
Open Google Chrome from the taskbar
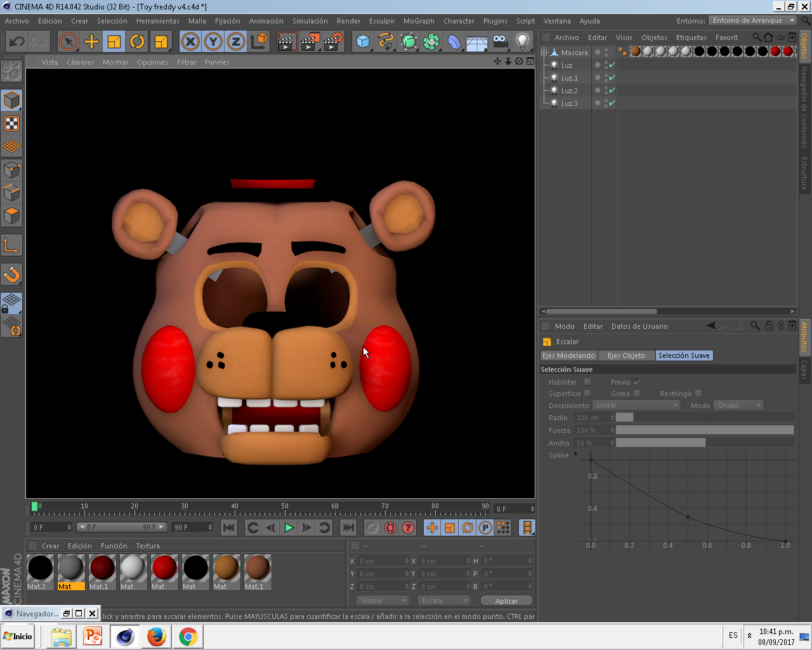tap(188, 636)
